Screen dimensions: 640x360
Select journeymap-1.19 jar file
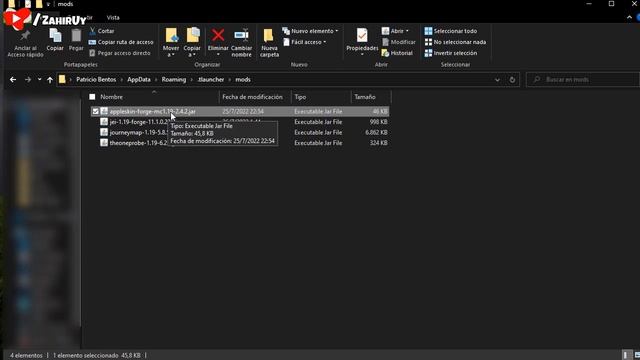(138, 132)
